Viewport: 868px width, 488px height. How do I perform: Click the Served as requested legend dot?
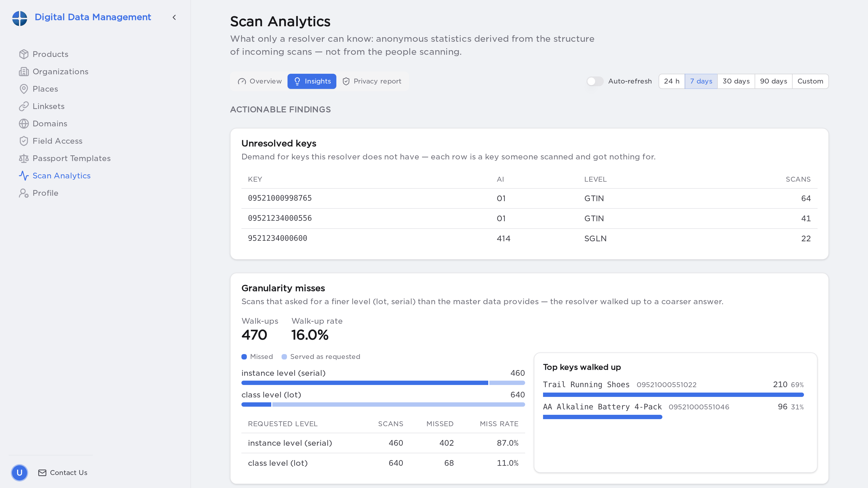[x=284, y=357]
